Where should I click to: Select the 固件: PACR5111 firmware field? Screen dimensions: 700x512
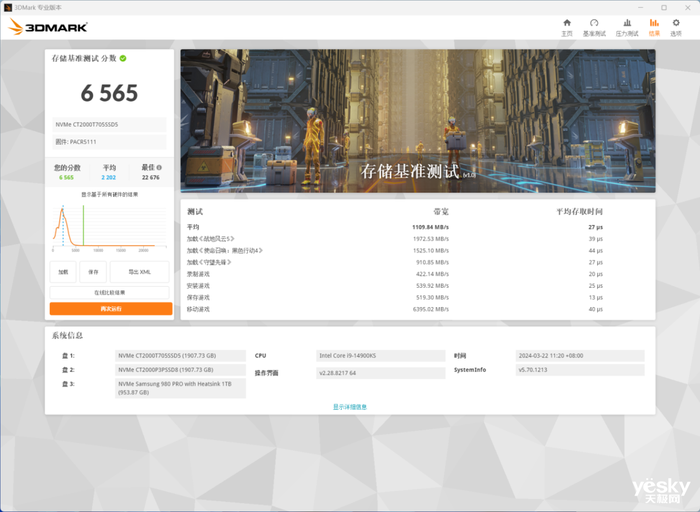pyautogui.click(x=109, y=142)
